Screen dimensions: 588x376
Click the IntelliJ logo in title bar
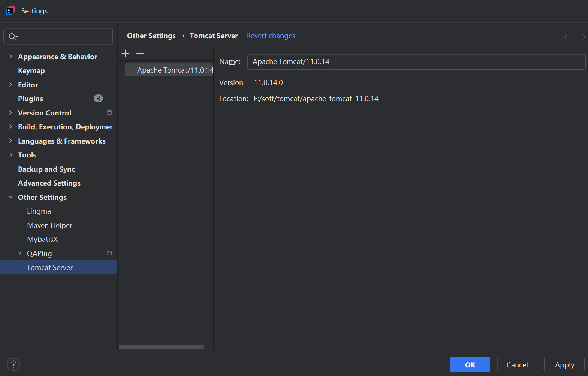tap(10, 11)
